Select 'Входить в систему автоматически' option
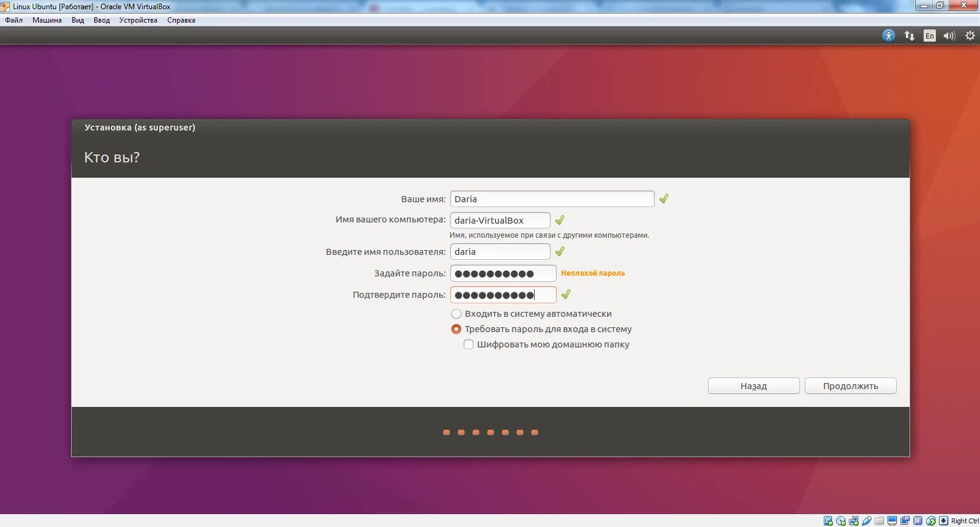980x527 pixels. pyautogui.click(x=456, y=314)
